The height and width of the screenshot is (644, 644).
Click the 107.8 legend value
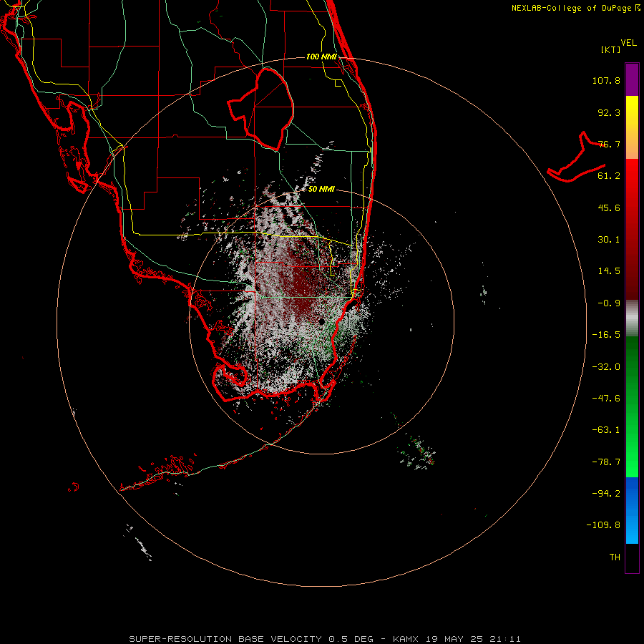(x=606, y=80)
